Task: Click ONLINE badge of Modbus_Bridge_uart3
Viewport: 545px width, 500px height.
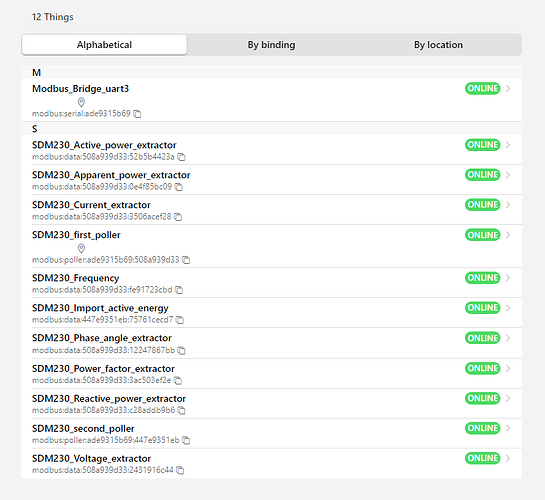Action: pos(482,89)
